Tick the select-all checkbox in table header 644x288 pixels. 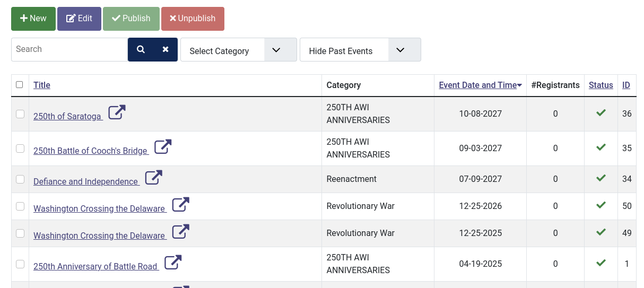coord(20,84)
